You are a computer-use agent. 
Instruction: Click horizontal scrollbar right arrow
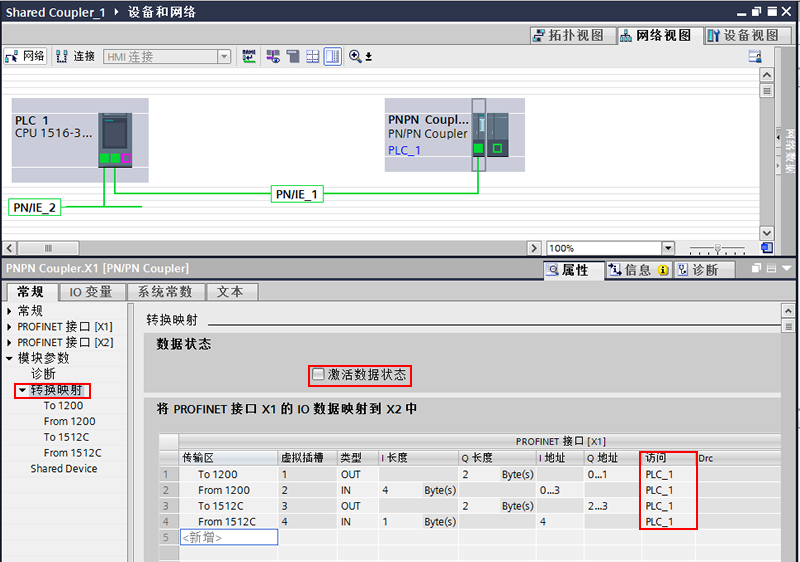point(534,248)
